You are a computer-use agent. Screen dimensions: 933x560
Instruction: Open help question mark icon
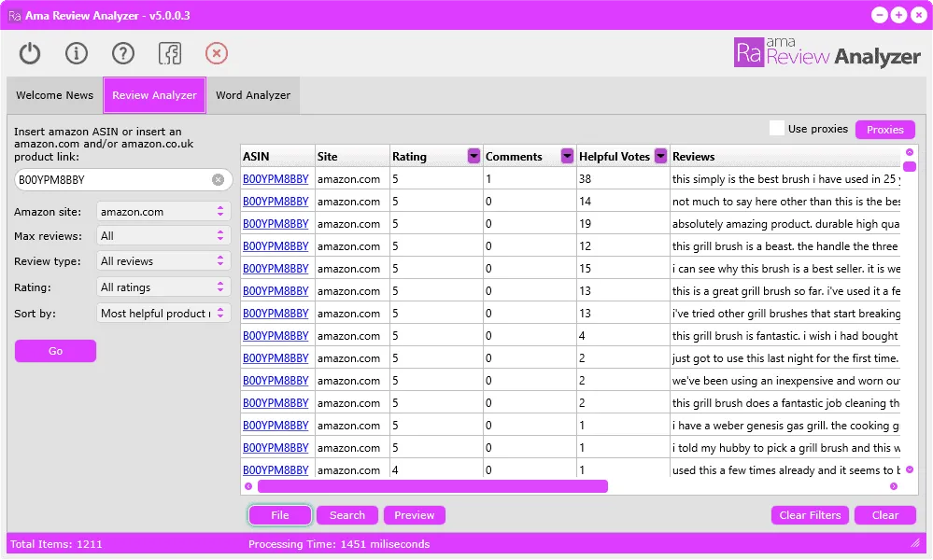point(123,53)
